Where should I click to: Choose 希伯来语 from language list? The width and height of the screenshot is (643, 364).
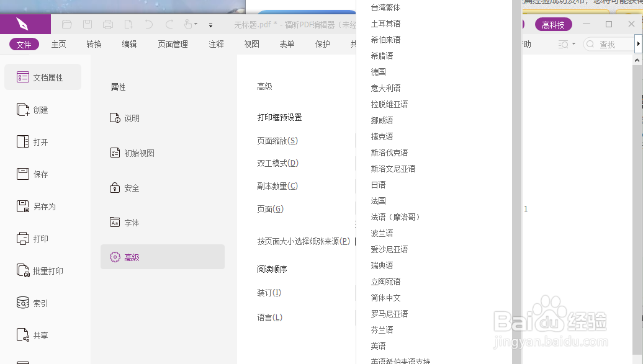(385, 39)
